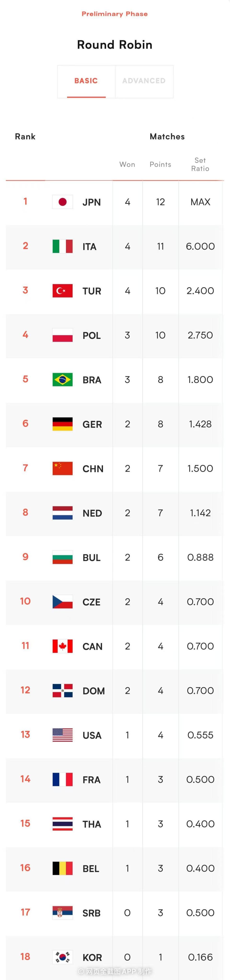This screenshot has height=980, width=230.
Task: Click the USA flag icon
Action: click(x=63, y=735)
